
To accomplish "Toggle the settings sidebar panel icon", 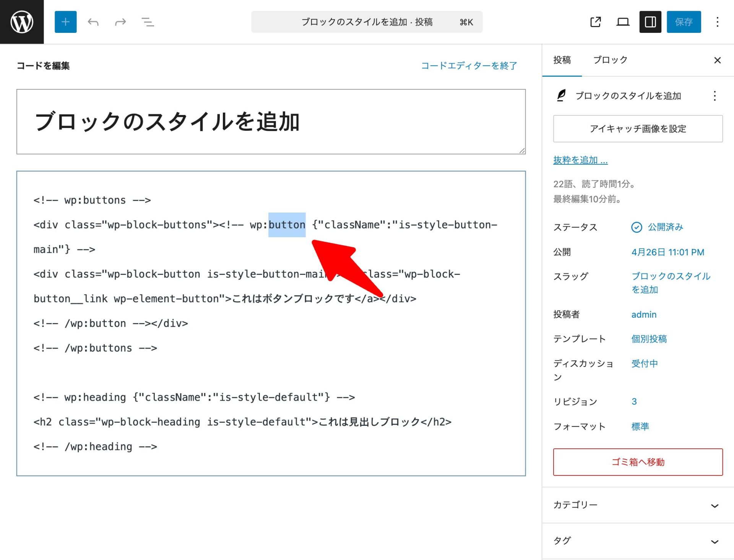I will (x=650, y=22).
